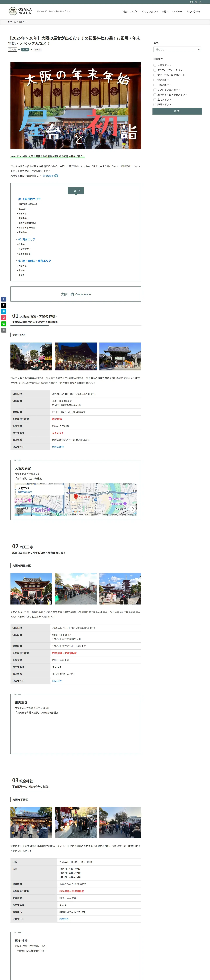The width and height of the screenshot is (210, 980).
Task: Open the 四天王寺 official site link
Action: click(x=57, y=681)
